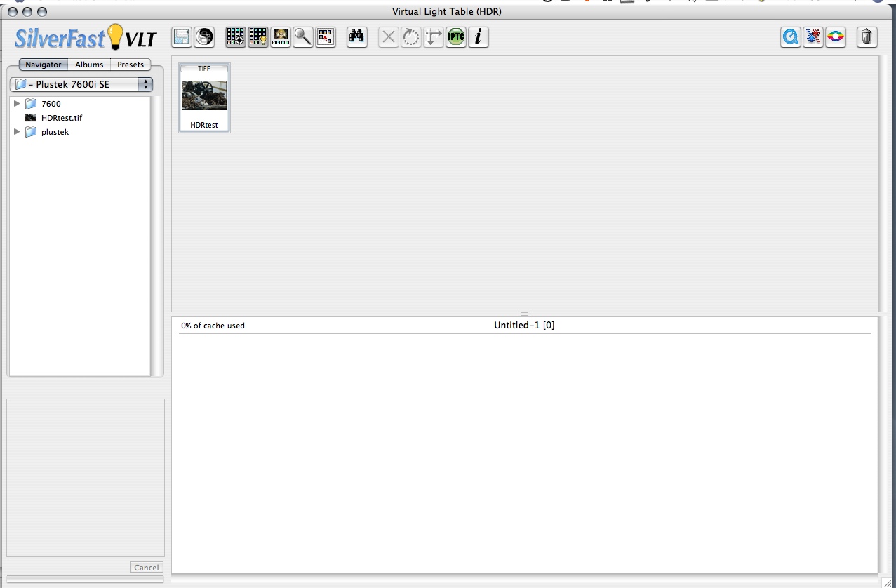Image resolution: width=896 pixels, height=588 pixels.
Task: Toggle the thumbnail grid with lightbulb button
Action: (258, 37)
